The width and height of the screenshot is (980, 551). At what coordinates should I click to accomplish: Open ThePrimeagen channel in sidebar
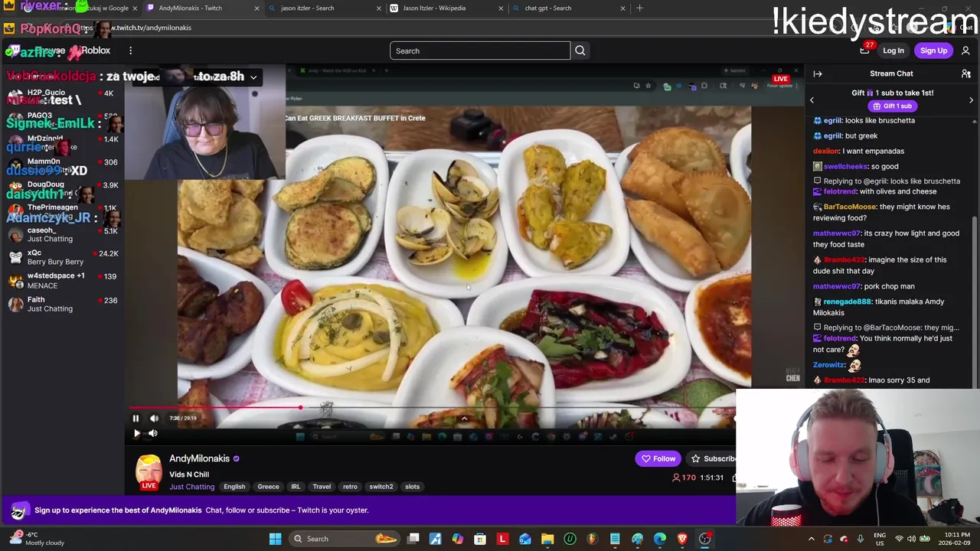click(x=62, y=211)
